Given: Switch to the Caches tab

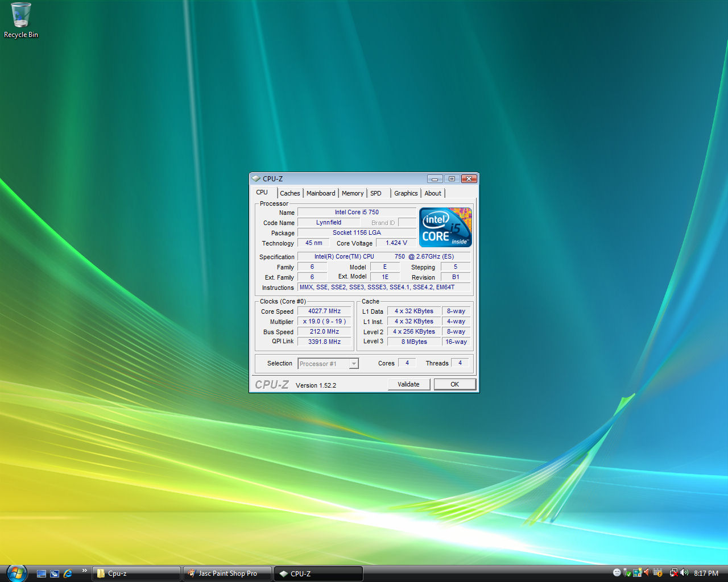Looking at the screenshot, I should pos(290,193).
